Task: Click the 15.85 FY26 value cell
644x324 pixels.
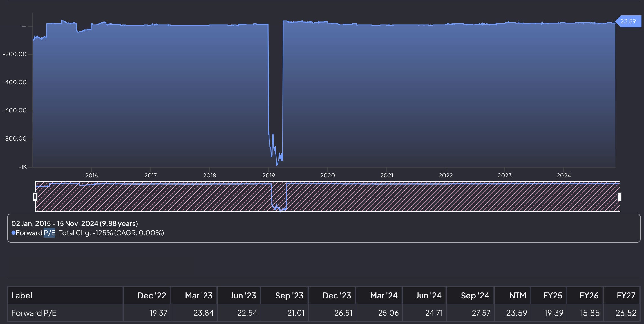Action: [x=590, y=313]
